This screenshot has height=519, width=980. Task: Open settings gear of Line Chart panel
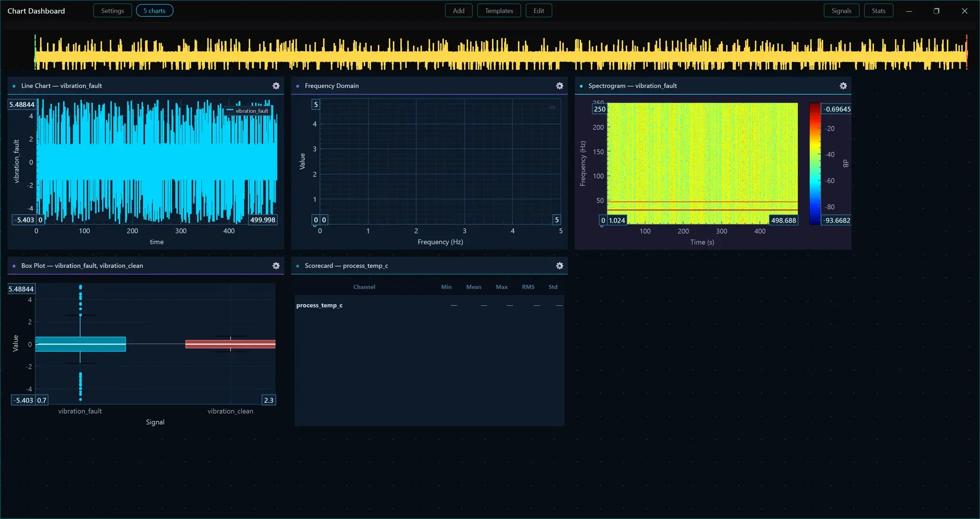click(x=276, y=86)
